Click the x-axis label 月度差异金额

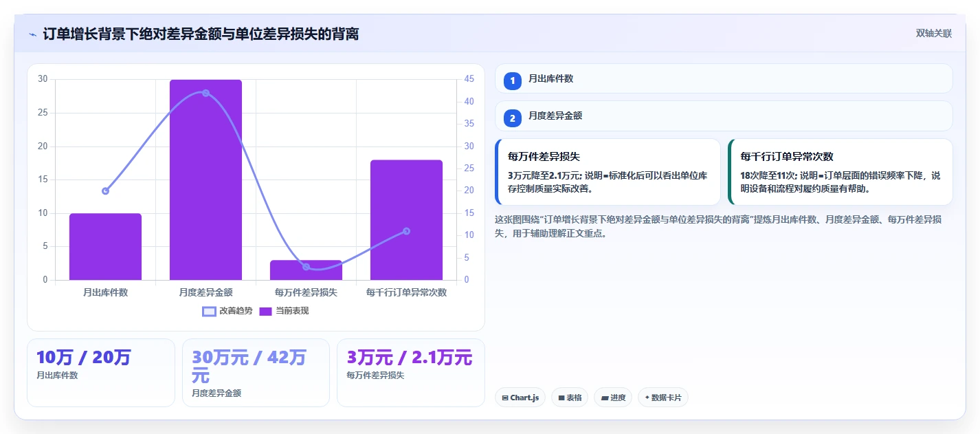click(205, 292)
